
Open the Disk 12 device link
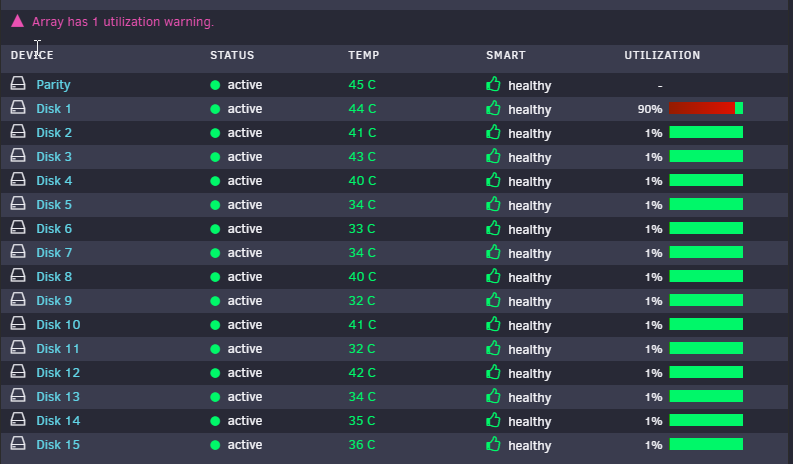click(x=58, y=373)
